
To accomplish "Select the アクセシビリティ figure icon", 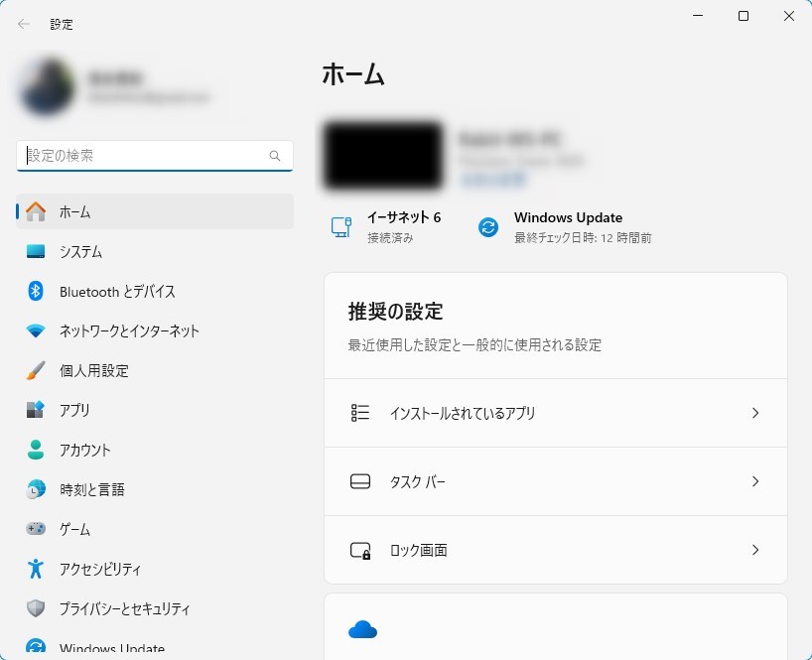I will tap(36, 569).
